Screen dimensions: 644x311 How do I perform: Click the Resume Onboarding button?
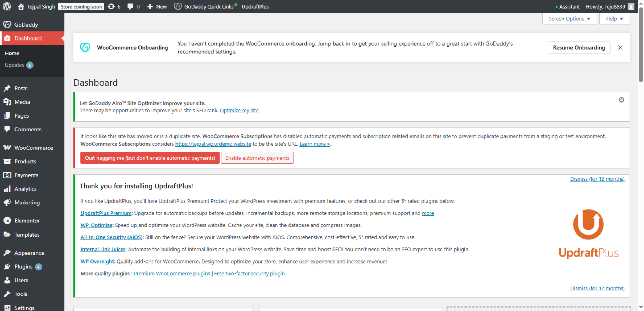(579, 47)
